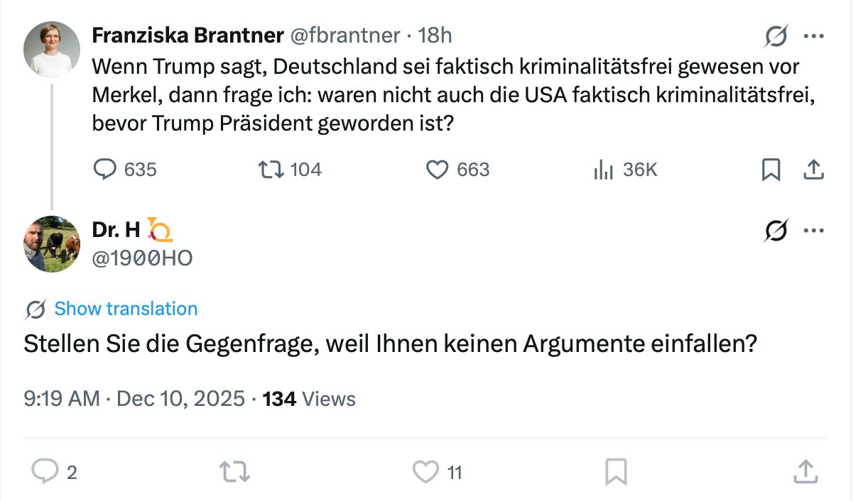Share Franziska Brantner's tweet
This screenshot has width=868, height=501.
813,170
